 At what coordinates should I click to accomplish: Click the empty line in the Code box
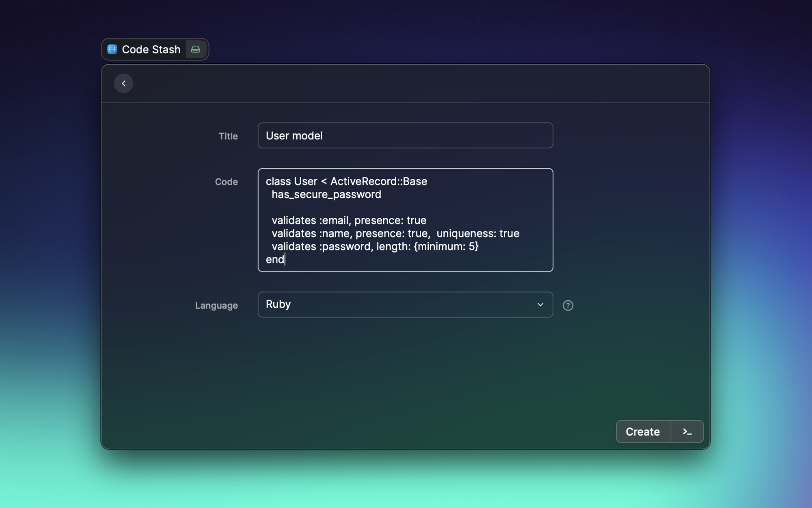[365, 207]
